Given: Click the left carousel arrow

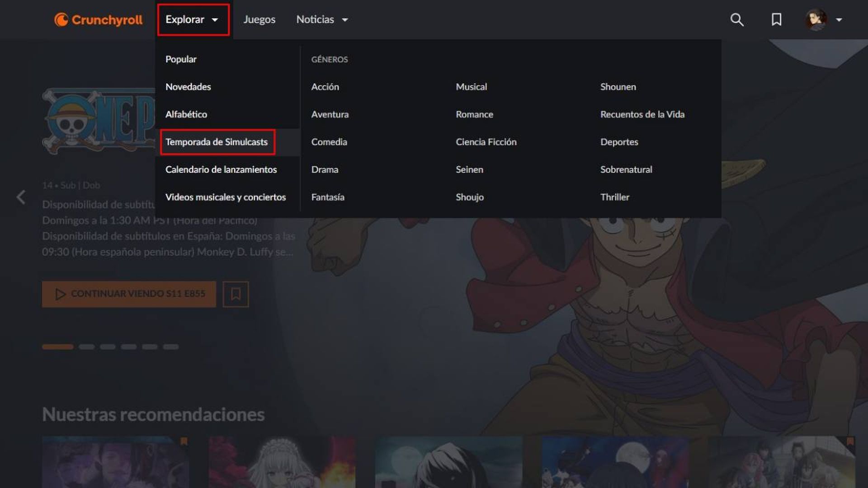Looking at the screenshot, I should pyautogui.click(x=21, y=197).
